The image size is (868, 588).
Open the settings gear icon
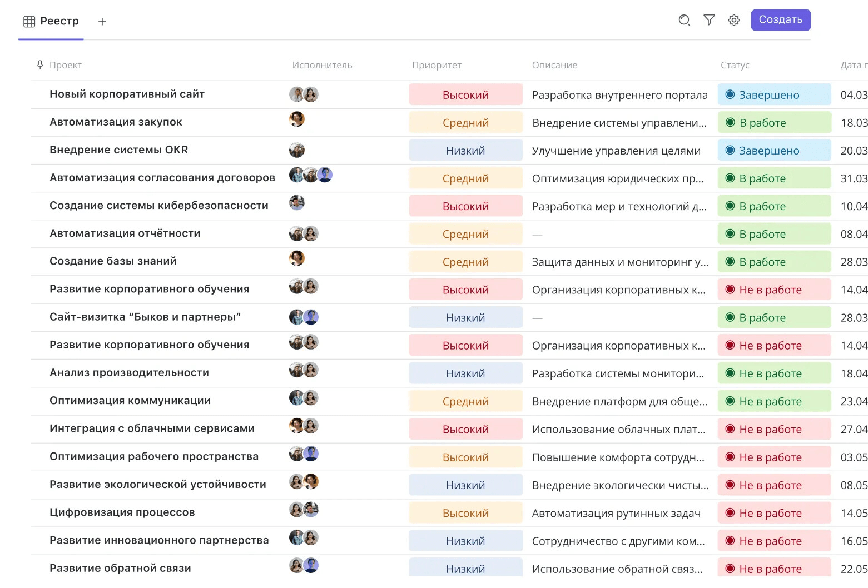coord(734,21)
